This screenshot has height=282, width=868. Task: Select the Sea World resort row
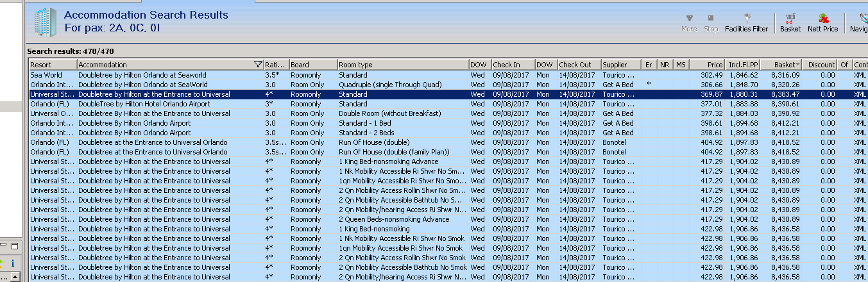(448, 75)
